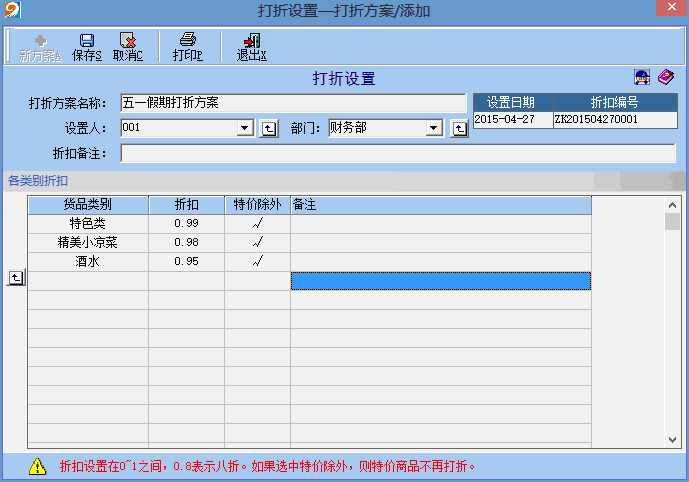Click the row selector button left of grid

(15, 278)
